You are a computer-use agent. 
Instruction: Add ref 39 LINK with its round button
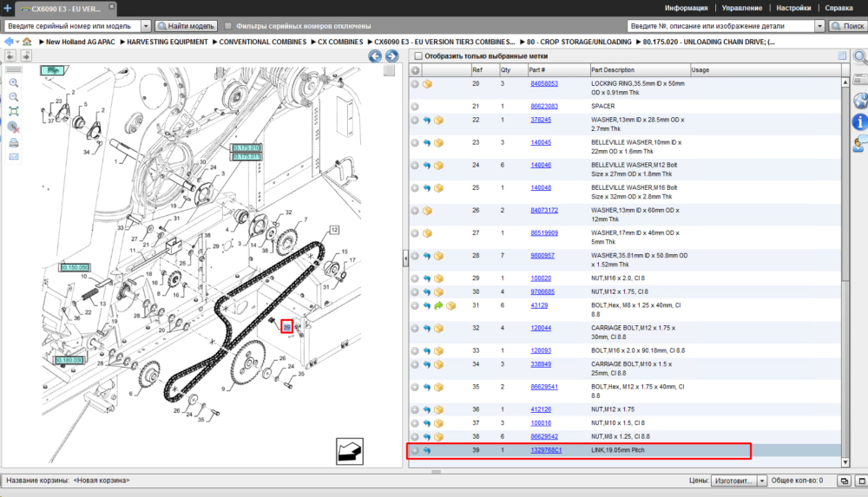point(415,450)
